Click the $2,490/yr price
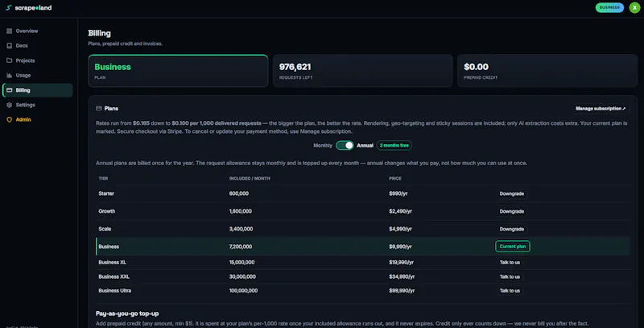The height and width of the screenshot is (328, 644). pyautogui.click(x=400, y=211)
